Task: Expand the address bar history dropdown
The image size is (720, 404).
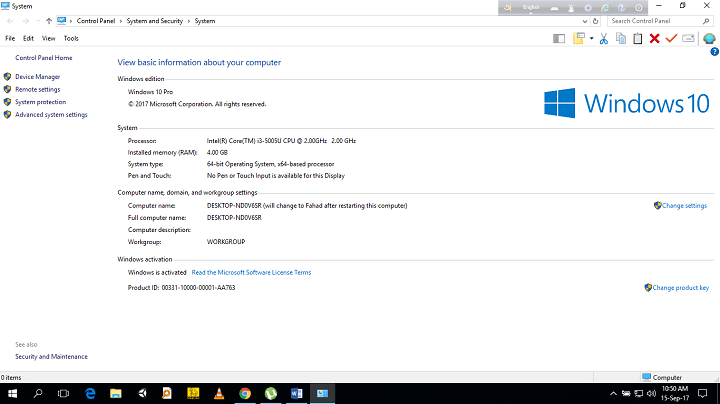Action: click(x=585, y=21)
